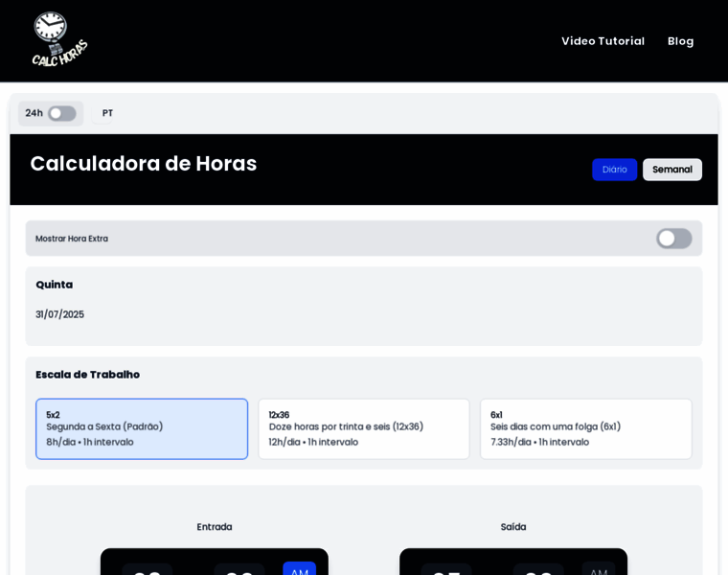Select AM on the Saída time picker
728x575 pixels.
(x=599, y=568)
